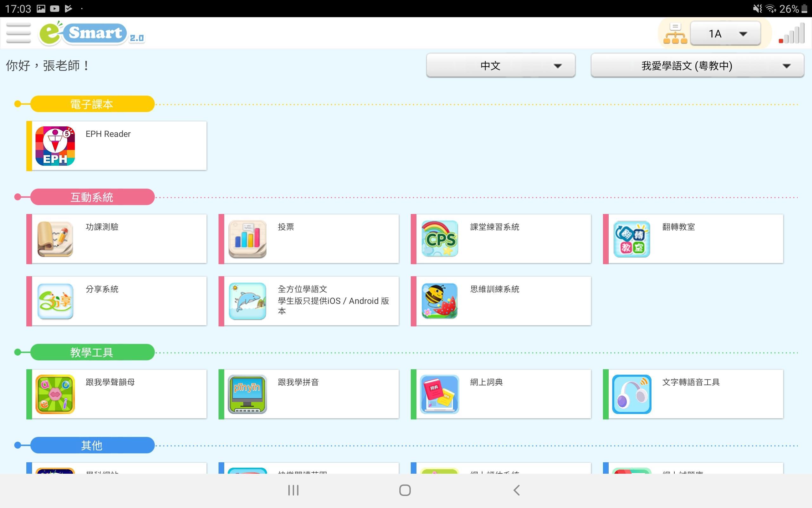
Task: Select the 翻轉教室 label
Action: pos(678,227)
